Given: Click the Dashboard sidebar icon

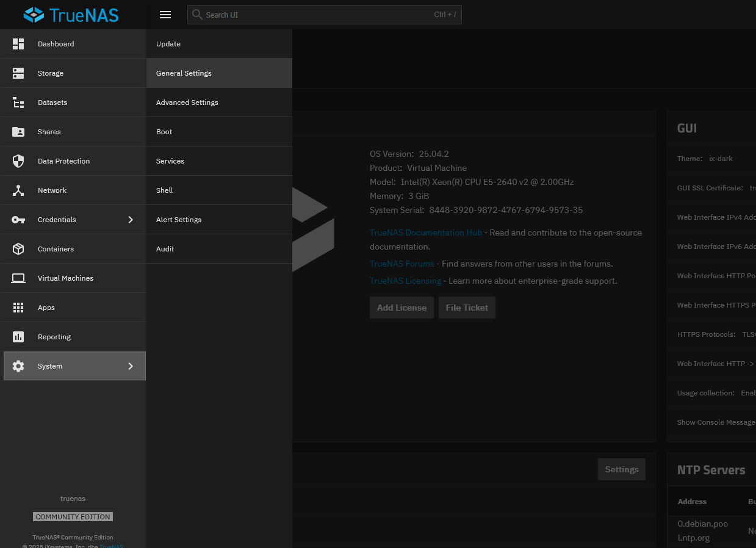Looking at the screenshot, I should point(18,44).
